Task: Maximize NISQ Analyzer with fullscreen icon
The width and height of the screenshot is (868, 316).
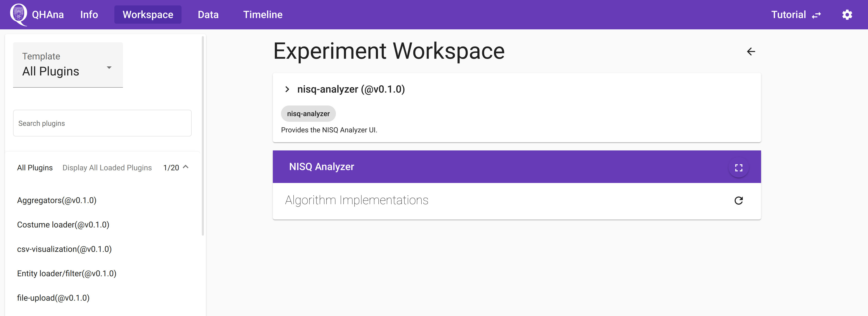Action: click(739, 167)
